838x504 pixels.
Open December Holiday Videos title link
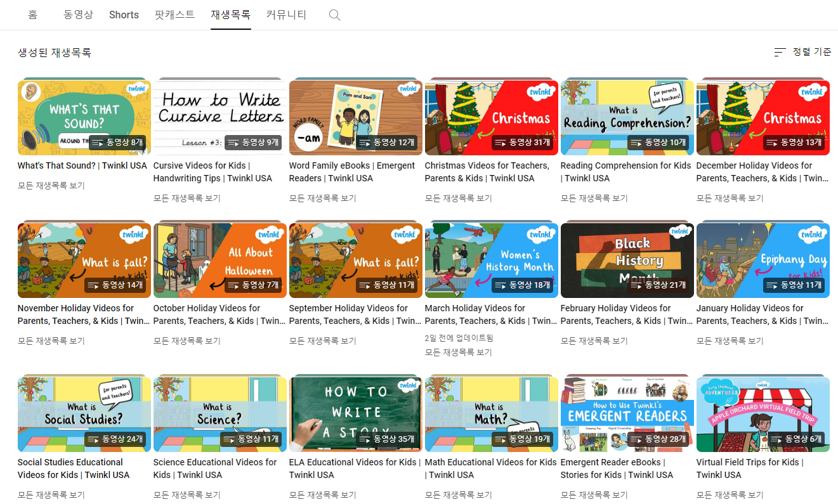pos(763,172)
